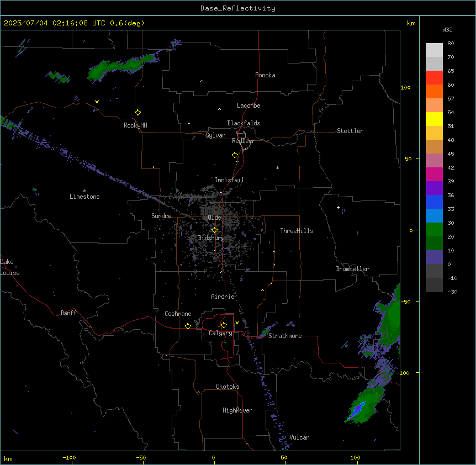This screenshot has height=465, width=476.
Task: Select the bright green 20-30 dBZ swatch
Action: [x=434, y=230]
